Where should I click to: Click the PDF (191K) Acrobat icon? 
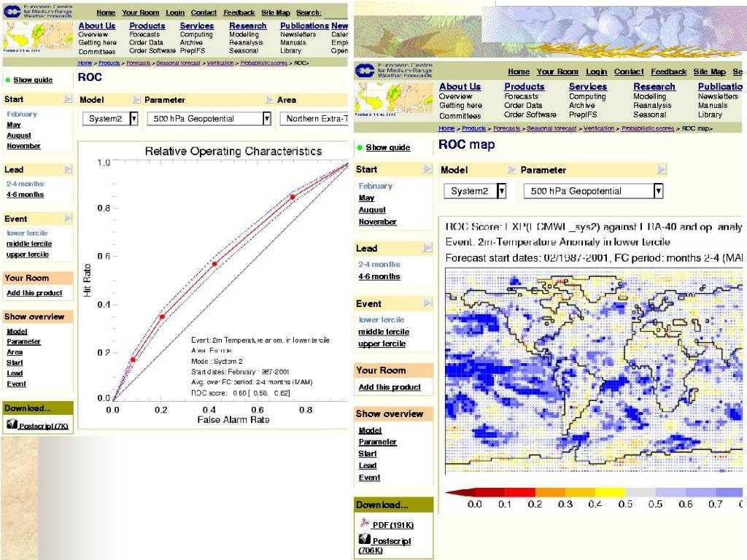pyautogui.click(x=365, y=524)
